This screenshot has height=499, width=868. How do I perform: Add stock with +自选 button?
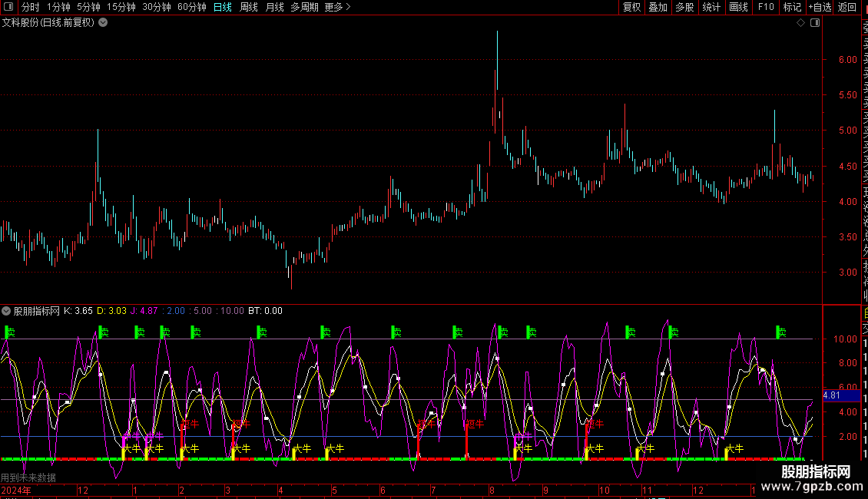pos(820,7)
